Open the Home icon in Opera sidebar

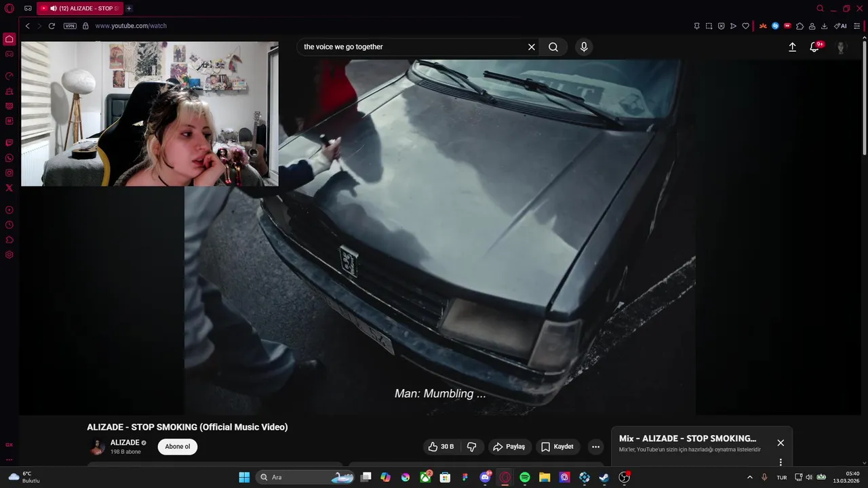[9, 39]
